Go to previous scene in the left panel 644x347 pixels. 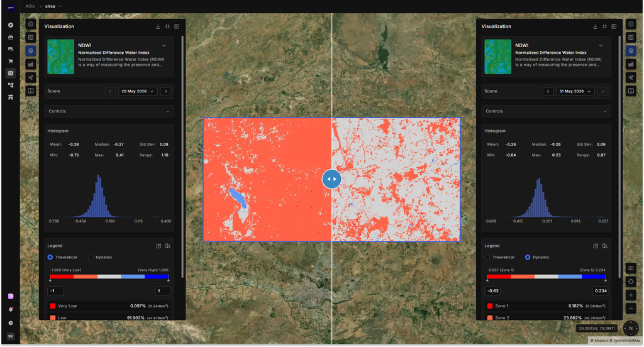pyautogui.click(x=110, y=91)
